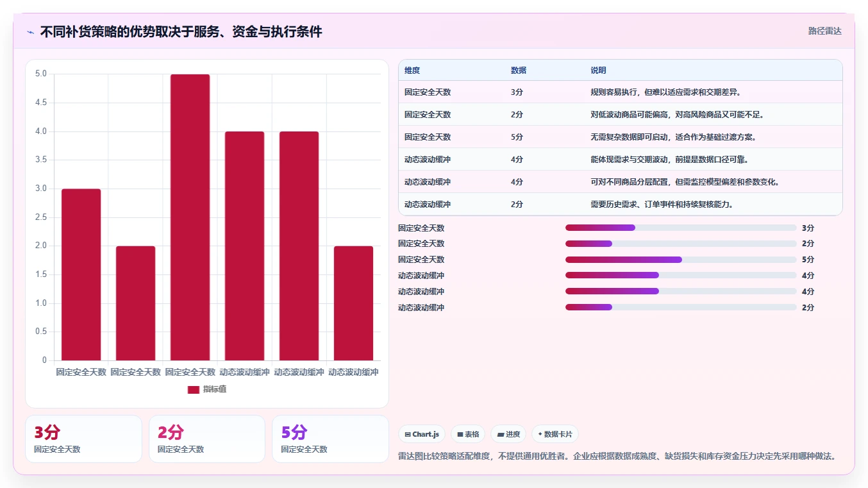Click the row 规则容易执行，但难以适应需求和交期差异
Screen dimensions: 868x488
[620, 92]
